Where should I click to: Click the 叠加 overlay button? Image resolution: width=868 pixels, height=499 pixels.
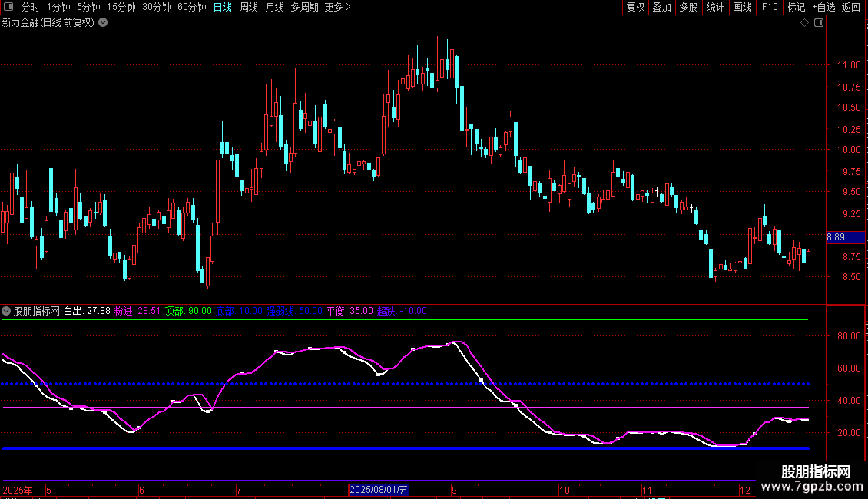[x=661, y=7]
